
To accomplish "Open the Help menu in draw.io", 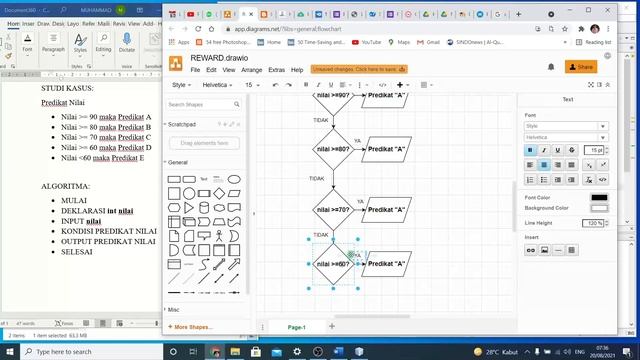I will pyautogui.click(x=297, y=70).
